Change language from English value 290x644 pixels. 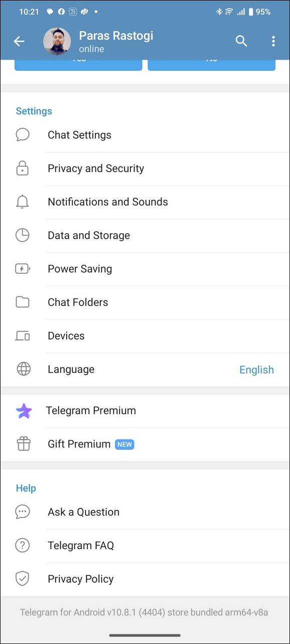256,370
